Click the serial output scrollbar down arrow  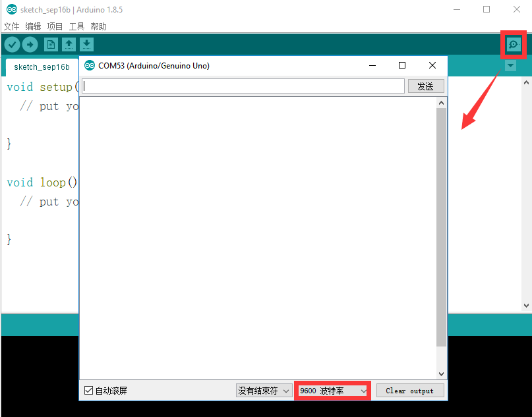[441, 374]
